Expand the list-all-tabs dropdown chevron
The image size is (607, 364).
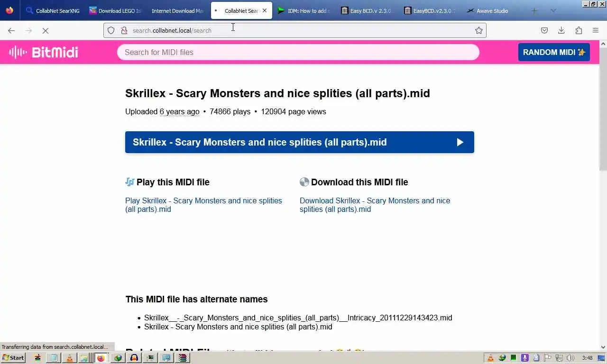pos(553,10)
